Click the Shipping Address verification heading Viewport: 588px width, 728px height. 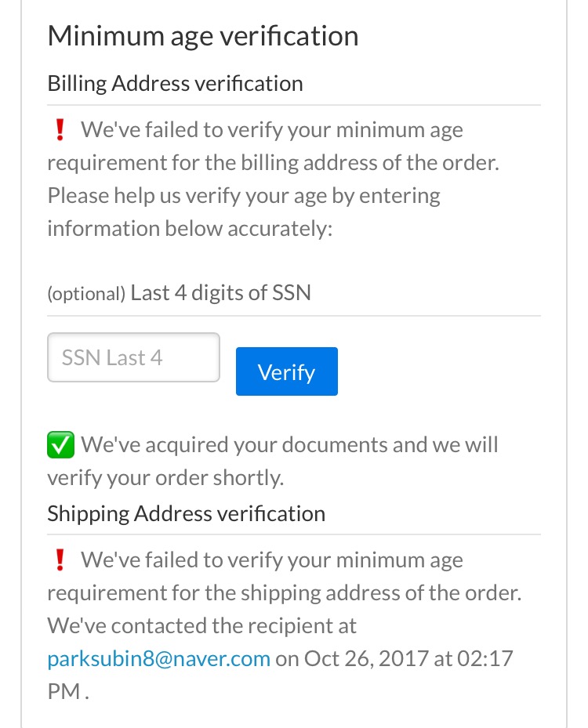click(x=187, y=514)
